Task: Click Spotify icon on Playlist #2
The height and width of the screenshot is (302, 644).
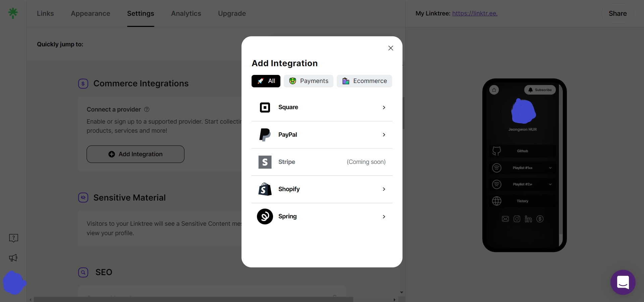Action: click(x=497, y=184)
